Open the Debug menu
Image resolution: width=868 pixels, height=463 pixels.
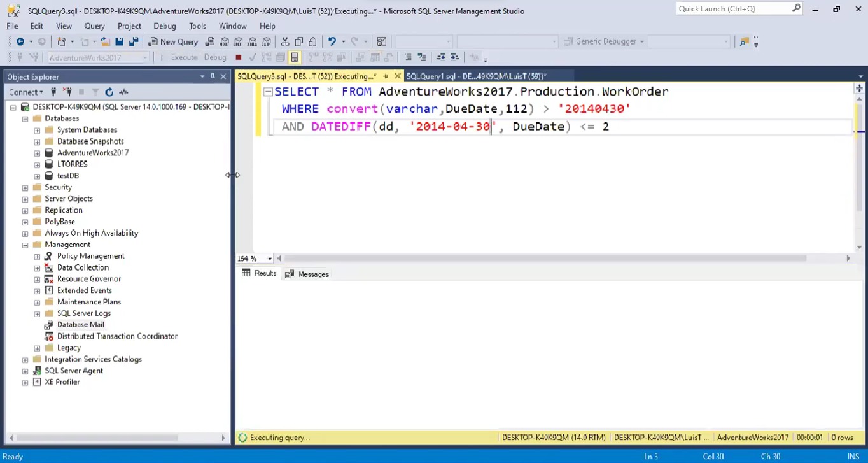164,26
